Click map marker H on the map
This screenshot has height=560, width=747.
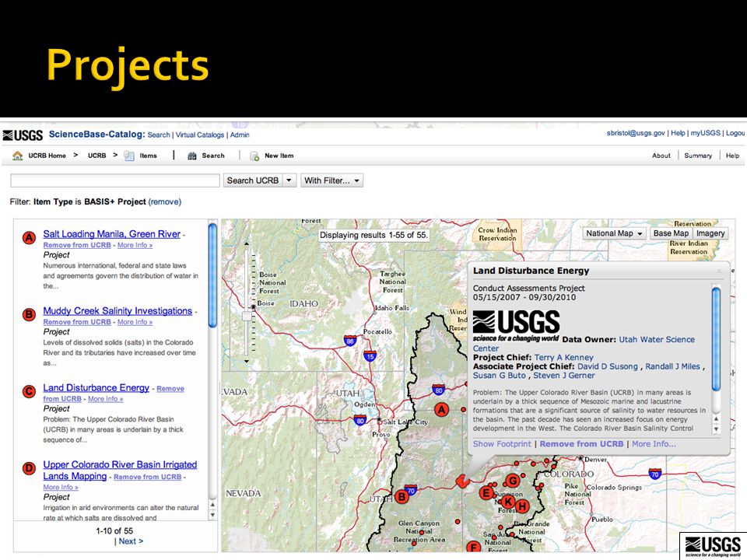523,506
